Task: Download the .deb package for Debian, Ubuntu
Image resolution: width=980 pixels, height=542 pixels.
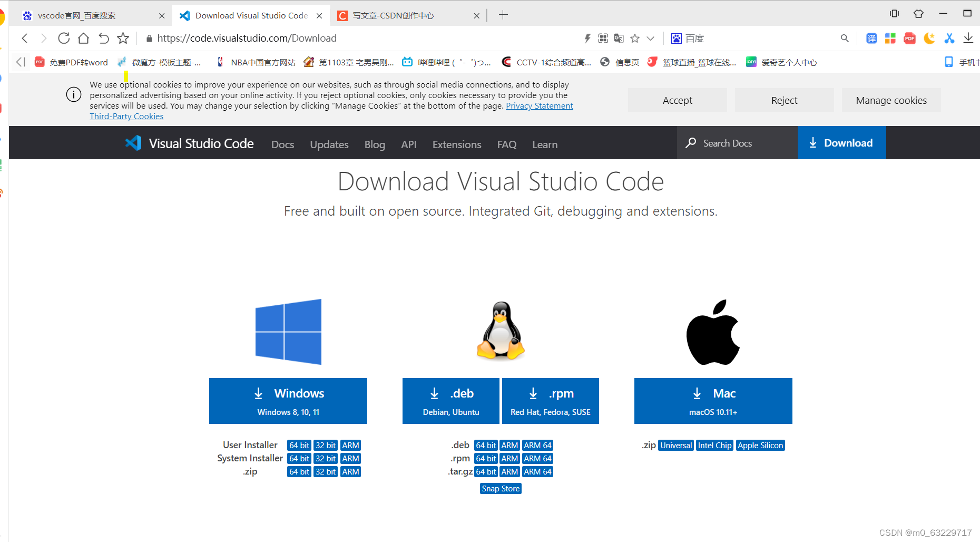Action: tap(451, 401)
